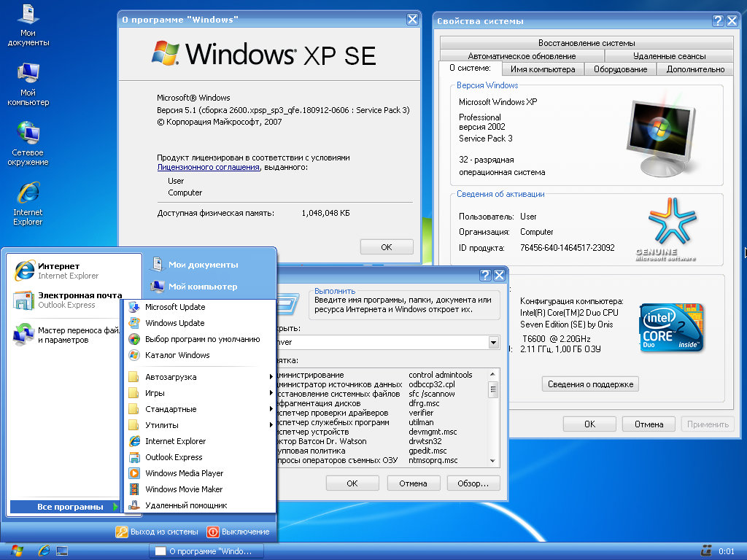Viewport: 747px width, 560px height.
Task: Expand the Автозагрузка submenu
Action: coord(200,377)
